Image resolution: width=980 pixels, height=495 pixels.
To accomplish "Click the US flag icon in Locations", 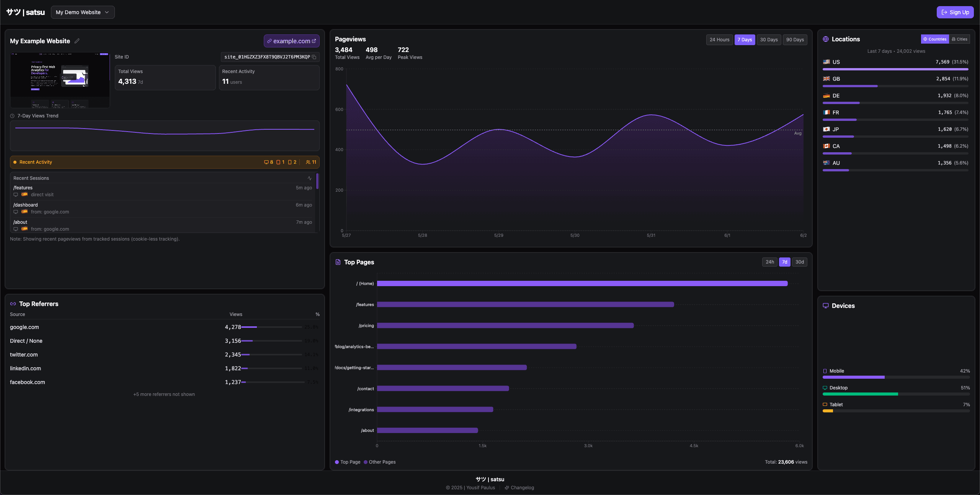I will click(x=826, y=62).
